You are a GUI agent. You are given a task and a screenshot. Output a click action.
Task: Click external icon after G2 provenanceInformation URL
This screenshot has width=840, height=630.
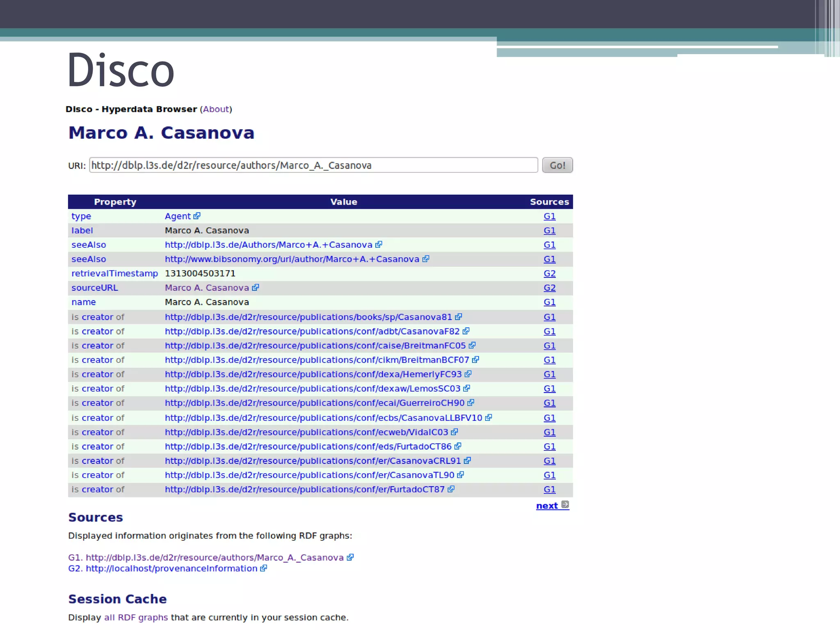[264, 568]
